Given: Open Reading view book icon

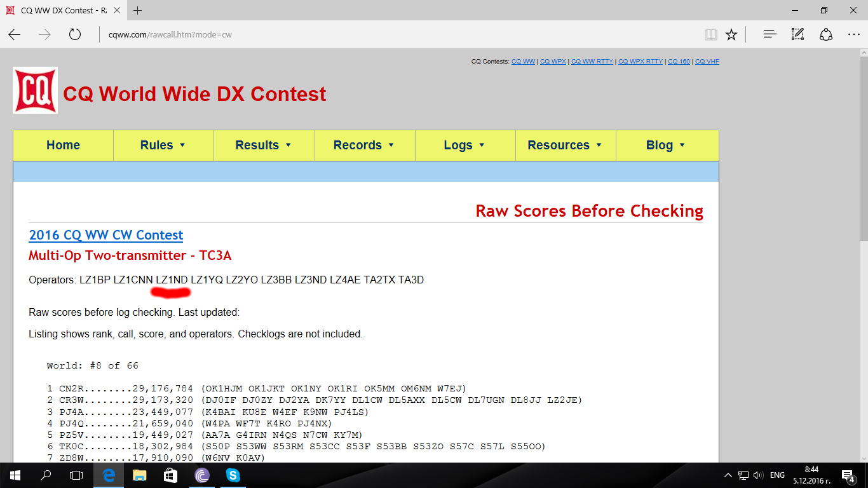Looking at the screenshot, I should pyautogui.click(x=711, y=35).
